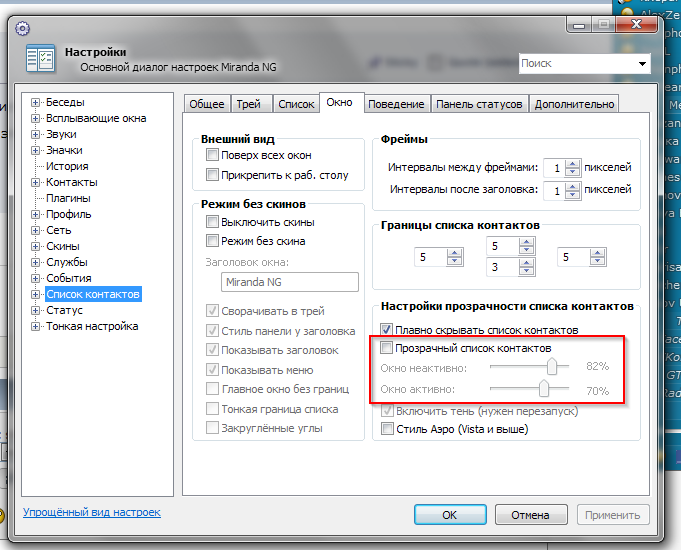The width and height of the screenshot is (681, 550).
Task: Enable the Поверх всех окон checkbox
Action: point(212,155)
